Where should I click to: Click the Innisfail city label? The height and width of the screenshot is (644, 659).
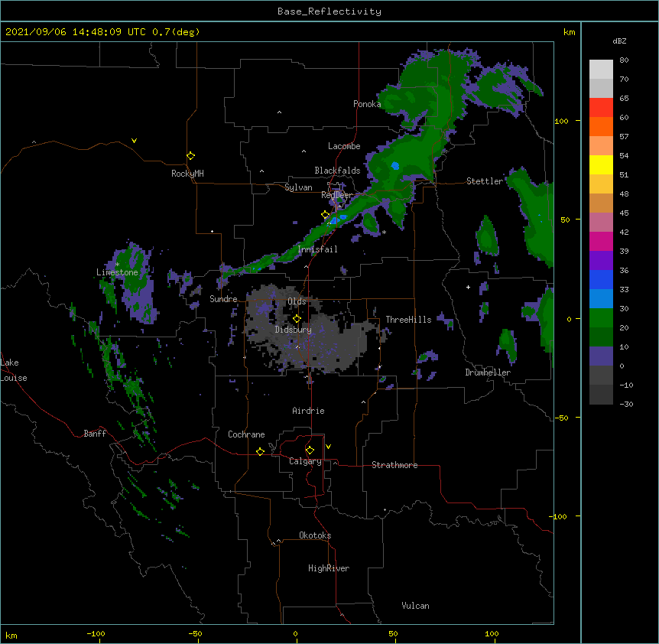pyautogui.click(x=317, y=249)
